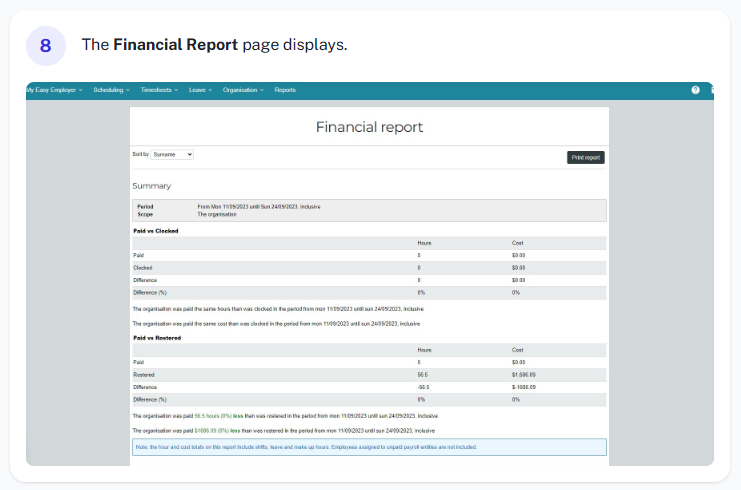
Task: Click the Paid vs Clocked heading
Action: (x=156, y=231)
